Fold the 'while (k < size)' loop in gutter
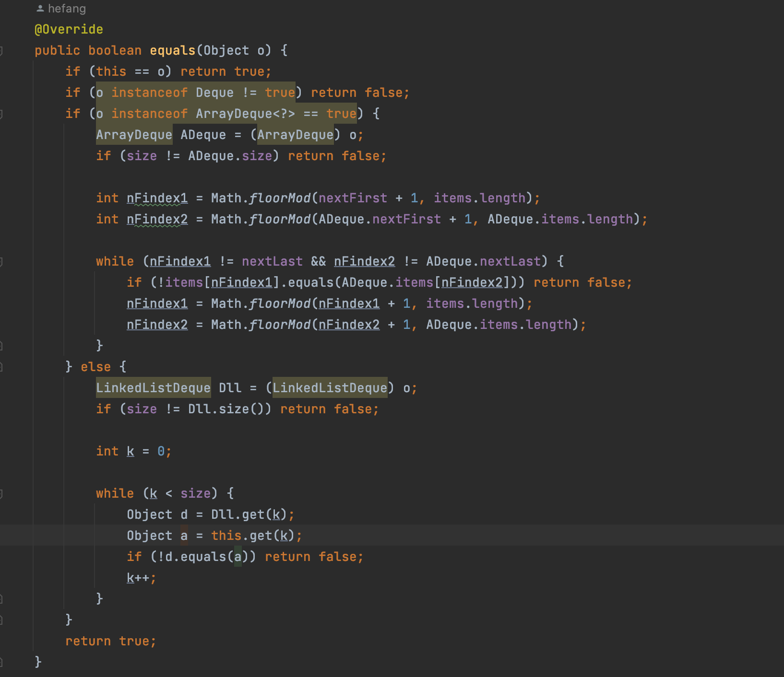 [x=1, y=493]
